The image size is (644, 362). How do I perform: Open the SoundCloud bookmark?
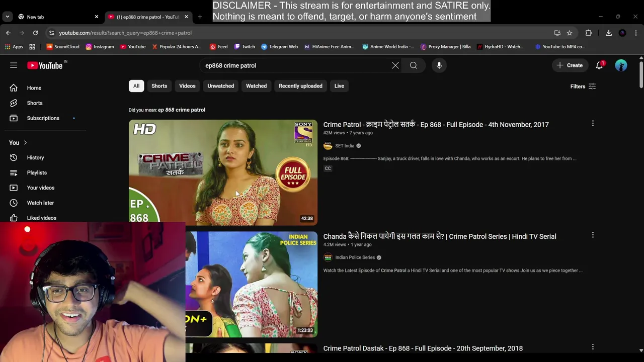[x=63, y=47]
